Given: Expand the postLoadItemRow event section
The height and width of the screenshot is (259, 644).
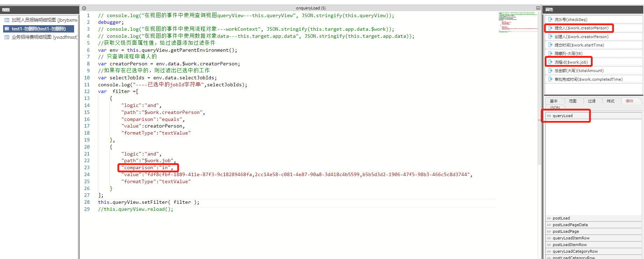Looking at the screenshot, I should click(594, 245).
